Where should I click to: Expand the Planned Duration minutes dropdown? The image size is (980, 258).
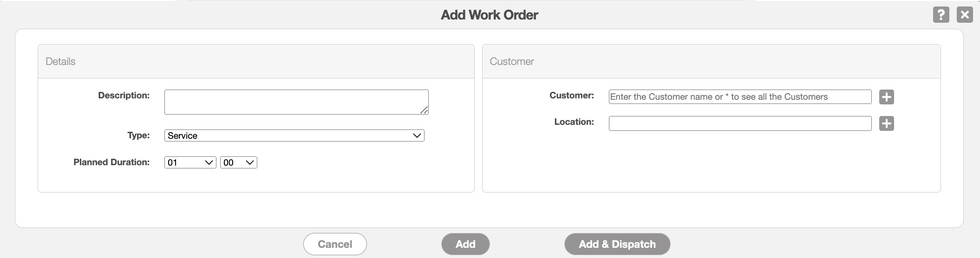(238, 162)
